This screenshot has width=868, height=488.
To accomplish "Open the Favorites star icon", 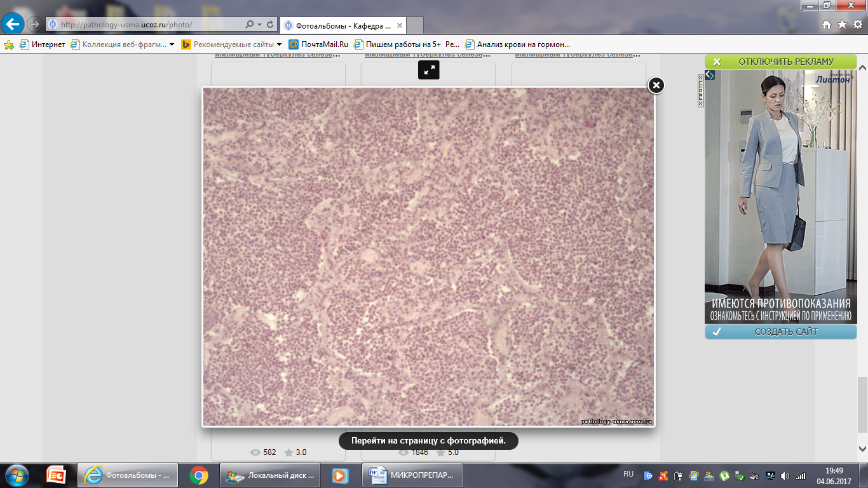I will pyautogui.click(x=842, y=25).
